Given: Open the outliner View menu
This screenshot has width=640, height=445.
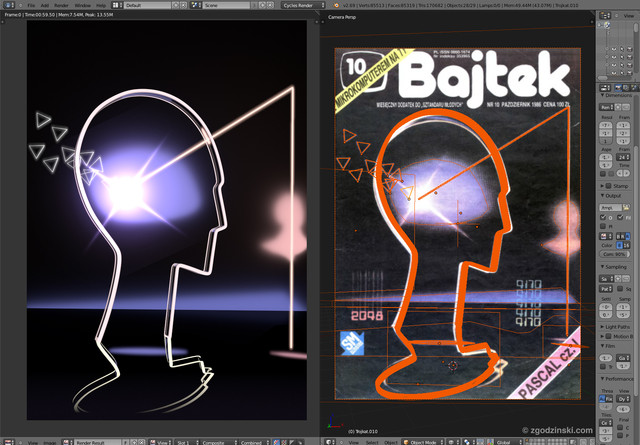Looking at the screenshot, I should point(629,16).
